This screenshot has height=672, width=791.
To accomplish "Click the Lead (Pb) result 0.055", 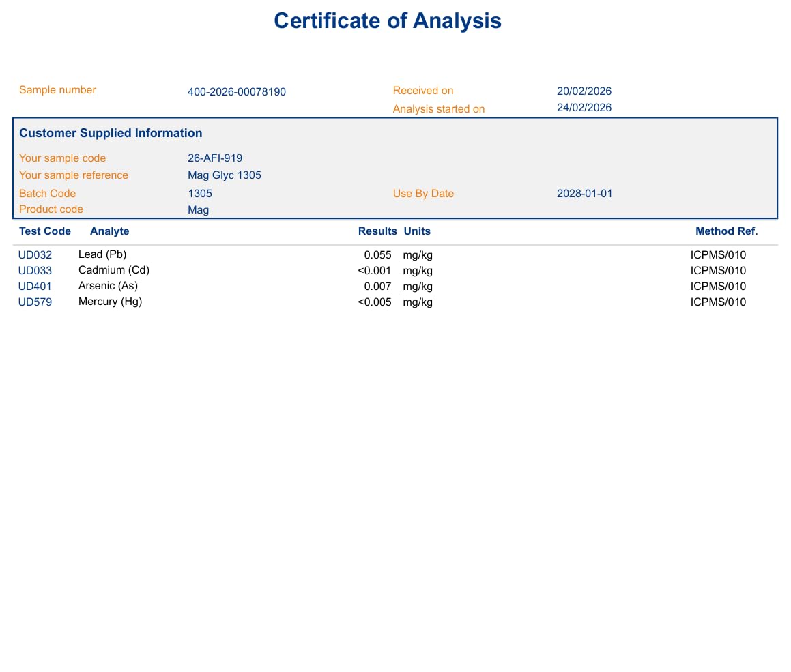I will coord(377,255).
